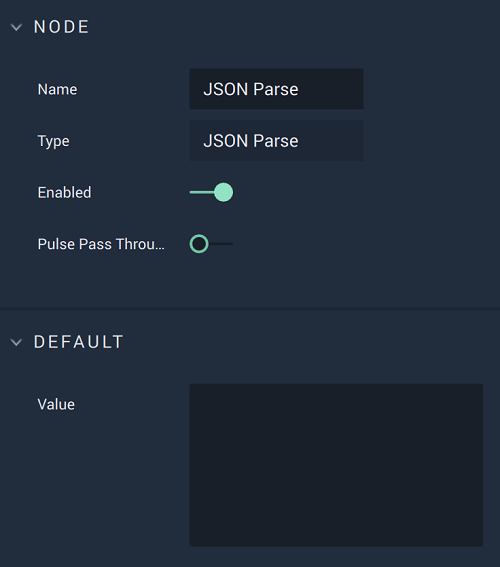Click the NODE section header title
The width and height of the screenshot is (500, 567).
coord(61,27)
